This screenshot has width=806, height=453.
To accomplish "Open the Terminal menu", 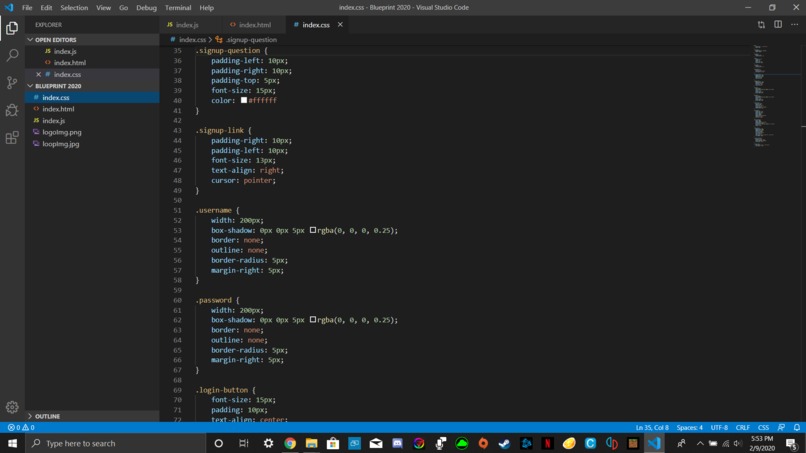I will (x=178, y=8).
